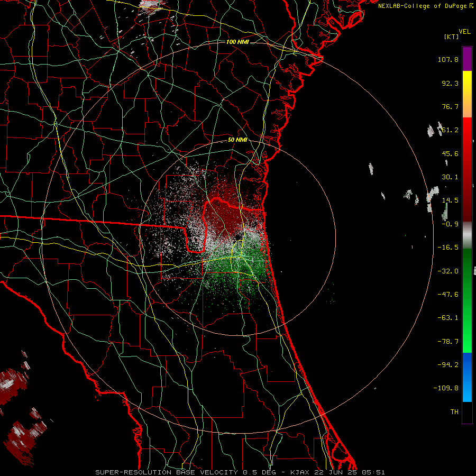Click the [KT] units label
Screen dimensions: 476x476
coord(452,36)
